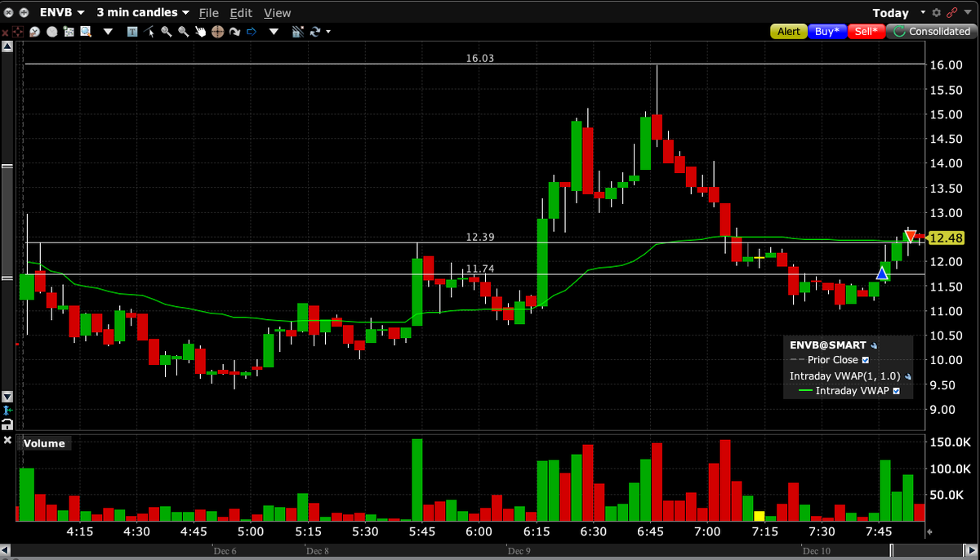Image resolution: width=980 pixels, height=560 pixels.
Task: Click the red chain link icon
Action: pos(951,12)
